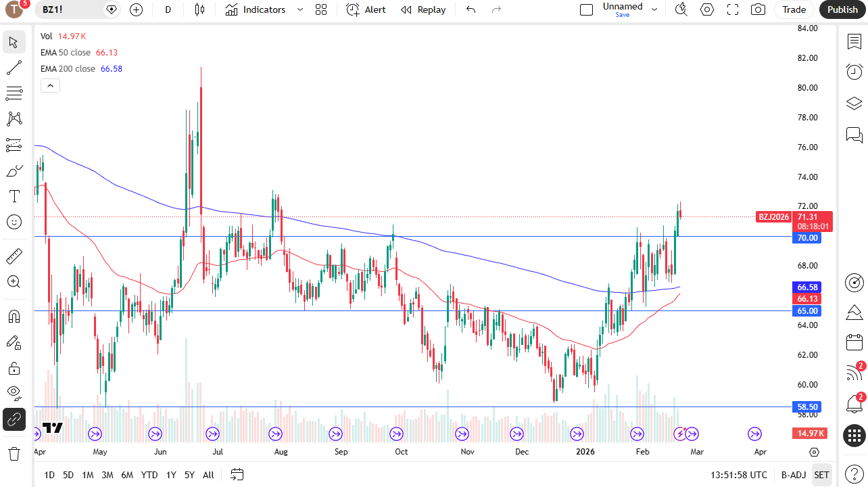Open the Fibonacci retracement tools
The width and height of the screenshot is (868, 487).
14,93
